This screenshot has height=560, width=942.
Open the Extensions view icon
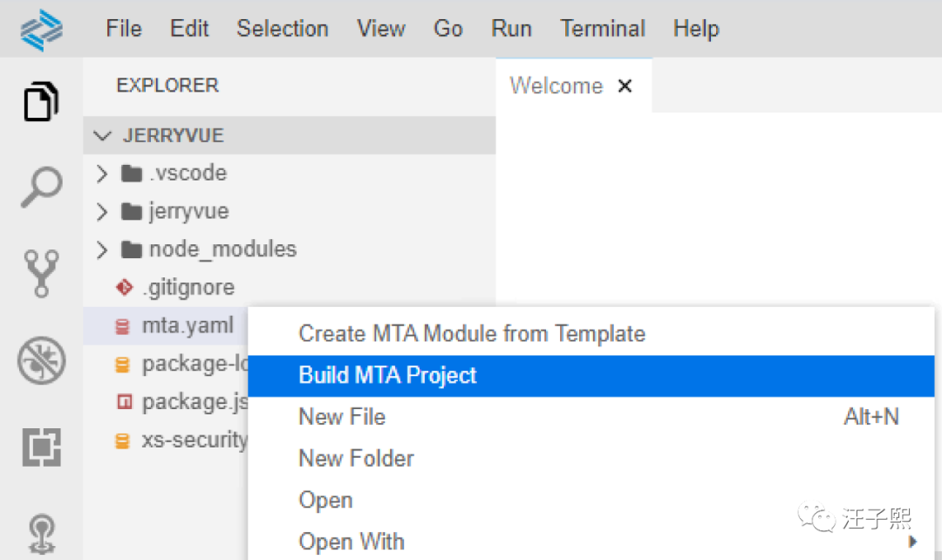[x=41, y=447]
